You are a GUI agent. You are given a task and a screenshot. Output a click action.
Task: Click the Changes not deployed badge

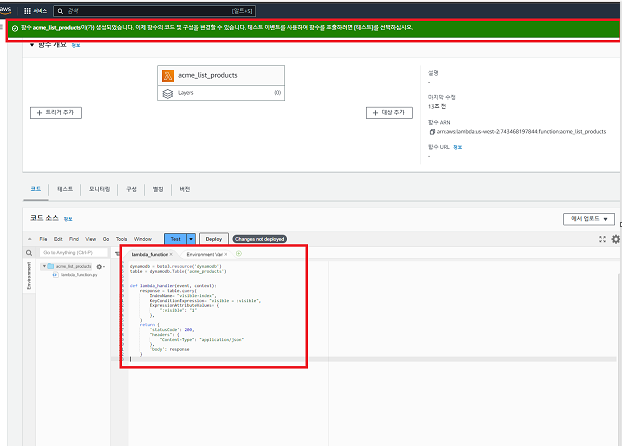point(259,239)
